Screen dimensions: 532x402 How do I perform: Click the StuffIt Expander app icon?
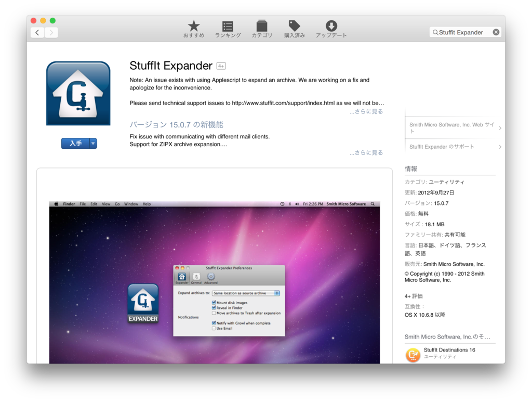point(78,94)
